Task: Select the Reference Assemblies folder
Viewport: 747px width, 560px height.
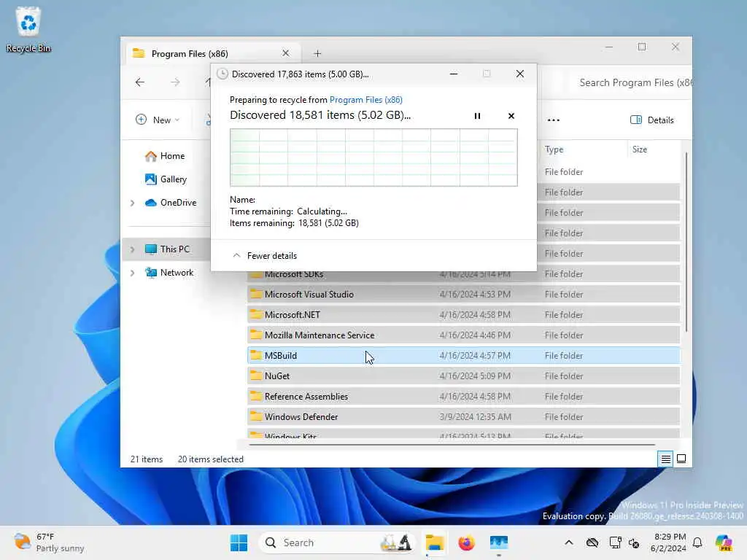Action: point(463,397)
